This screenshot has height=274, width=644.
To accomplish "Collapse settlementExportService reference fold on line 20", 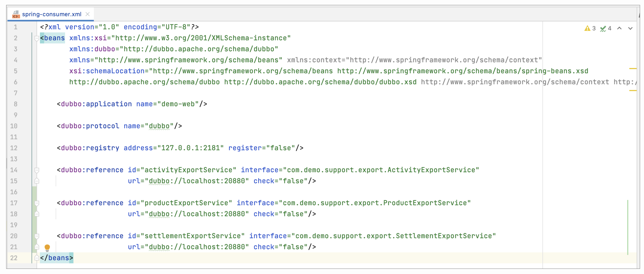I will [37, 236].
